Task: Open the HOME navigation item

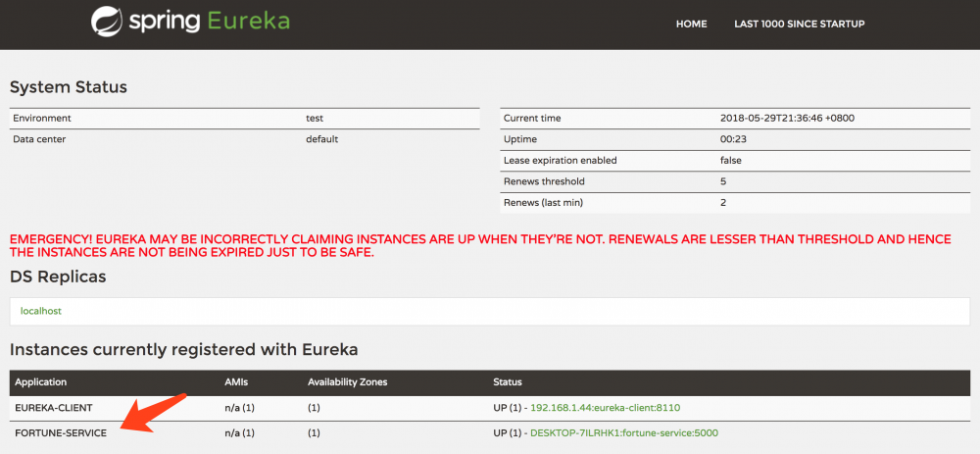Action: click(691, 24)
